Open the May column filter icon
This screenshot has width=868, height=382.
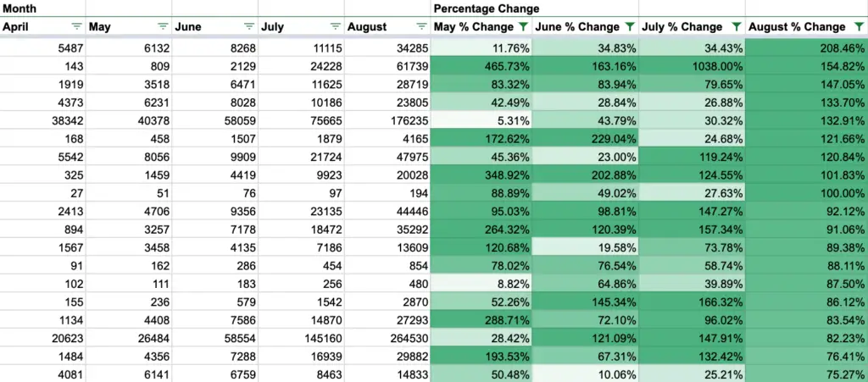(x=163, y=26)
